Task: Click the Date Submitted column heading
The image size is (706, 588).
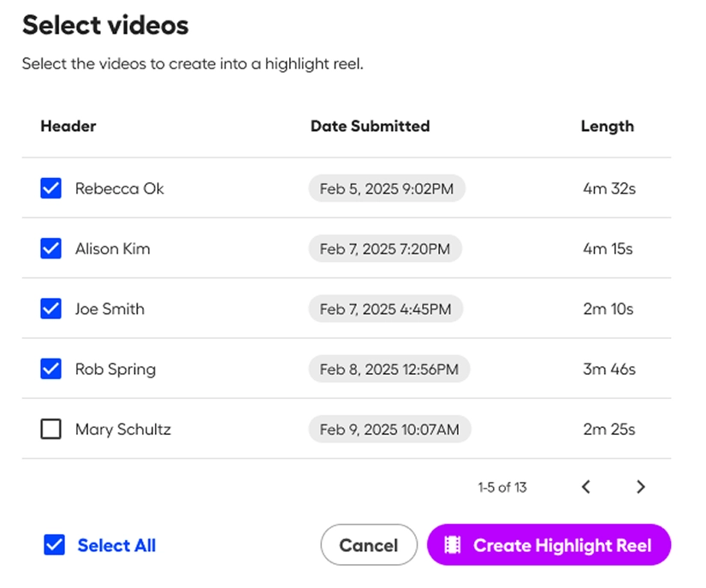Action: [370, 126]
